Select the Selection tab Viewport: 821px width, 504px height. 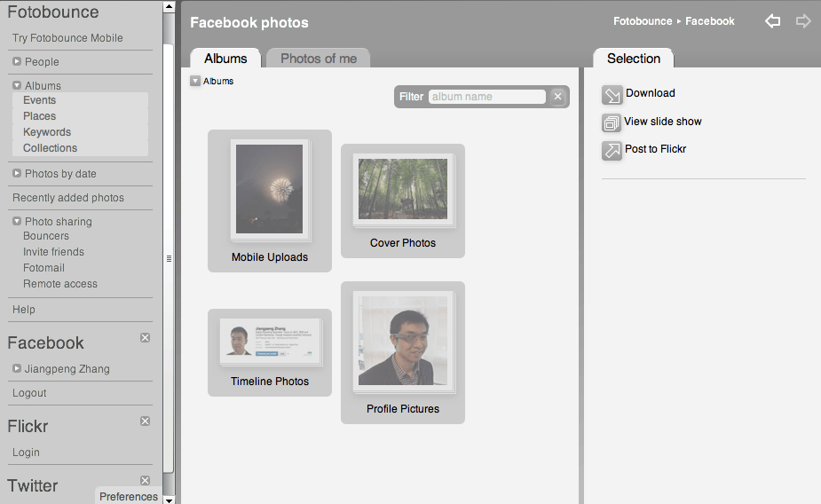tap(633, 59)
